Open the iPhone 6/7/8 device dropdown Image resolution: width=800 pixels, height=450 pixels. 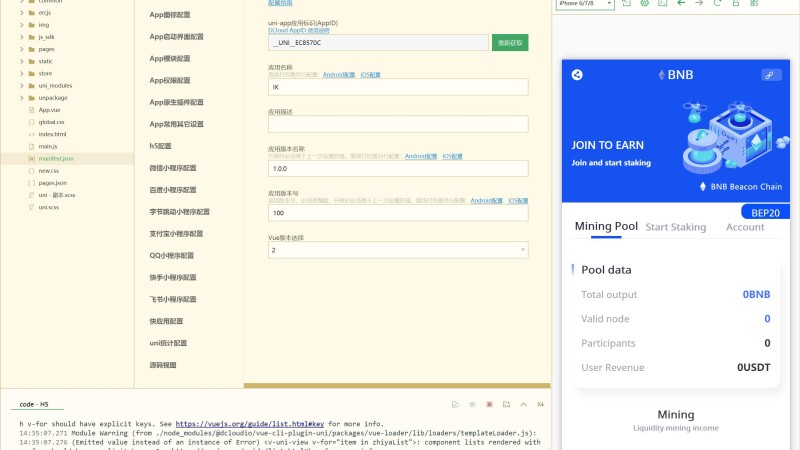point(585,4)
